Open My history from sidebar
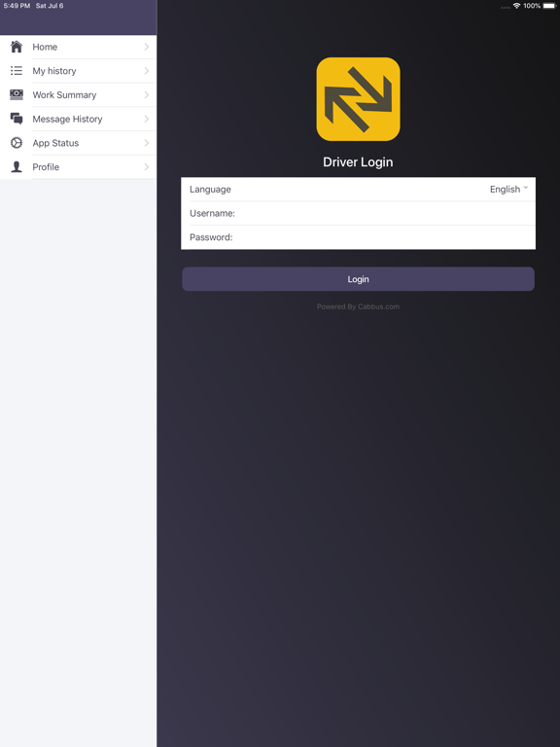Screen dimensions: 560x747 pos(78,70)
